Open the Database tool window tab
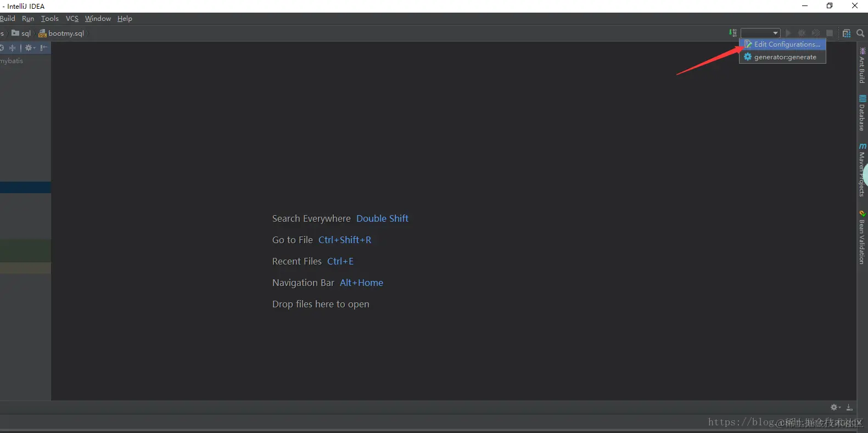The image size is (868, 433). pos(862,113)
